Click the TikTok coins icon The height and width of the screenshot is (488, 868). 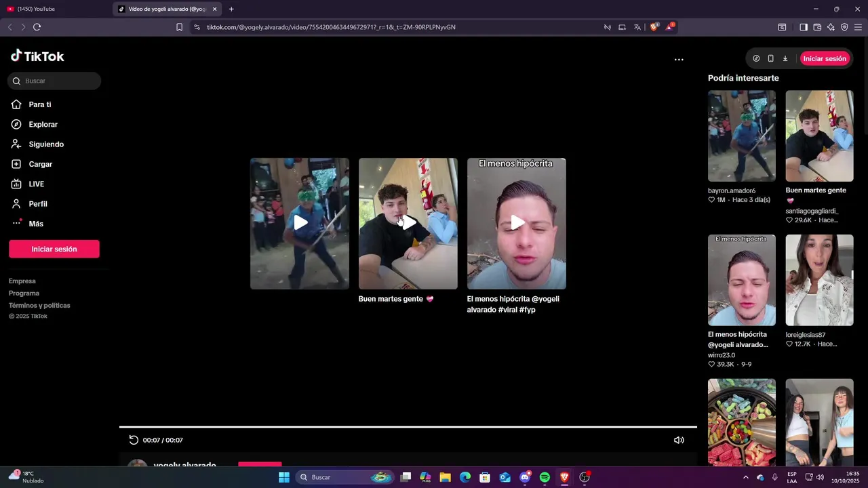coord(756,58)
